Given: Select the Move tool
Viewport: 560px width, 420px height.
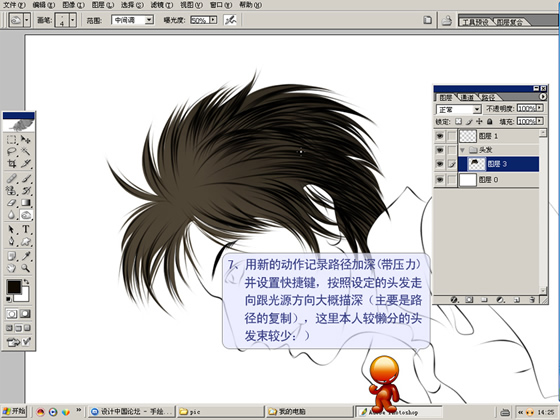Looking at the screenshot, I should pos(25,139).
